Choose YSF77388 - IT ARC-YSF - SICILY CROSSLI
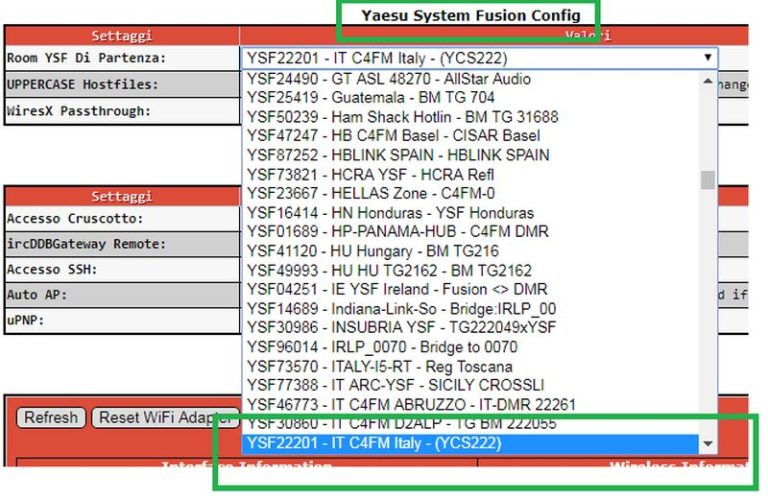The image size is (768, 499). point(471,385)
